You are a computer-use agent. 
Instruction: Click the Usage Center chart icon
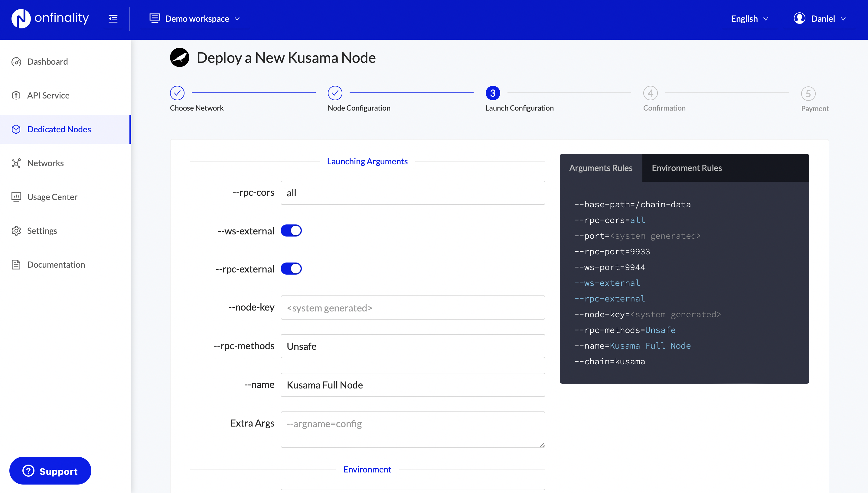pyautogui.click(x=16, y=197)
